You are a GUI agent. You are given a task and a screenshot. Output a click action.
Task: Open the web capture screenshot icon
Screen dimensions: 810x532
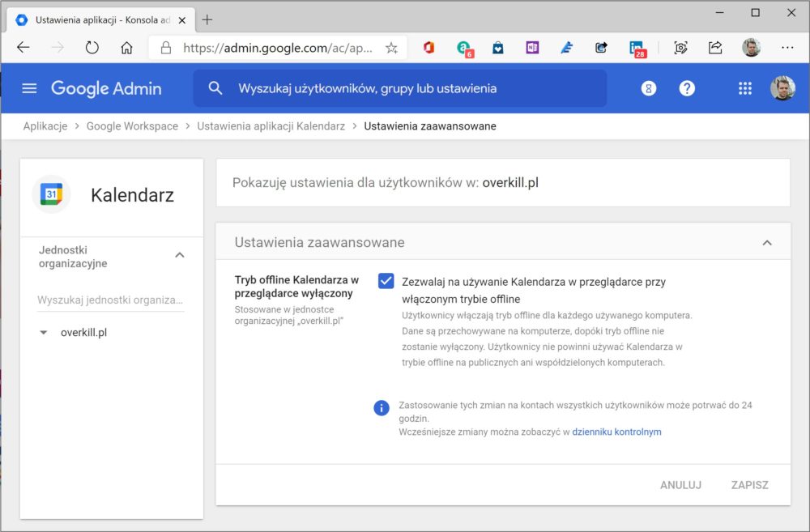(681, 48)
